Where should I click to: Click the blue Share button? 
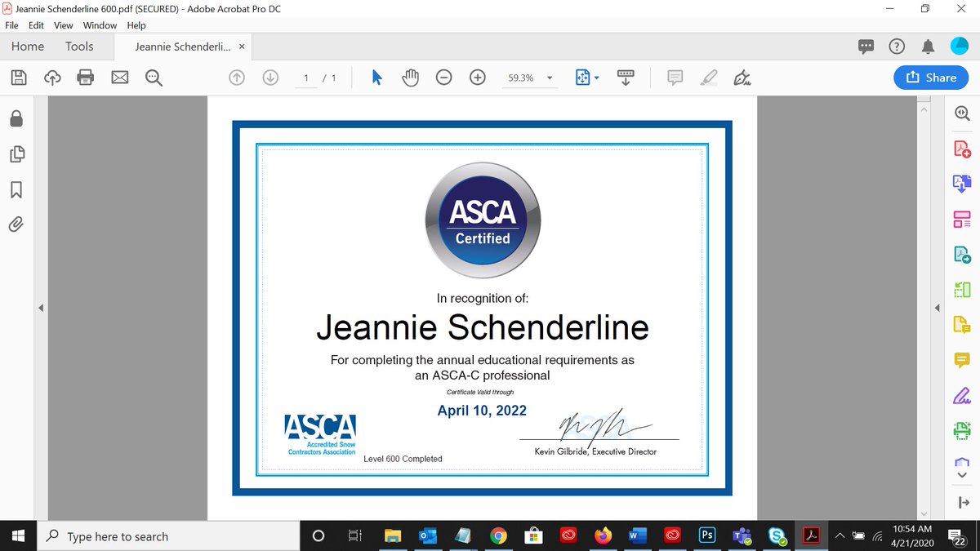[x=931, y=78]
